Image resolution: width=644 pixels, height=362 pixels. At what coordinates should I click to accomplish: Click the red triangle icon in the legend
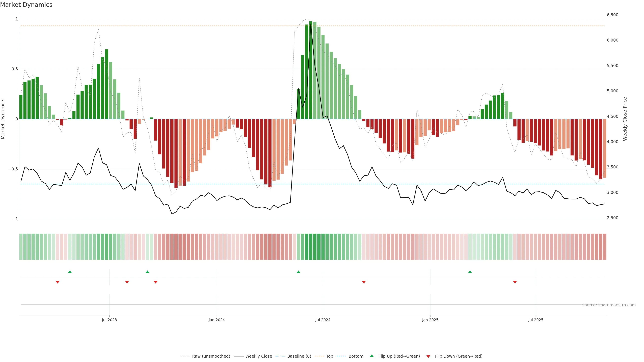pos(428,356)
